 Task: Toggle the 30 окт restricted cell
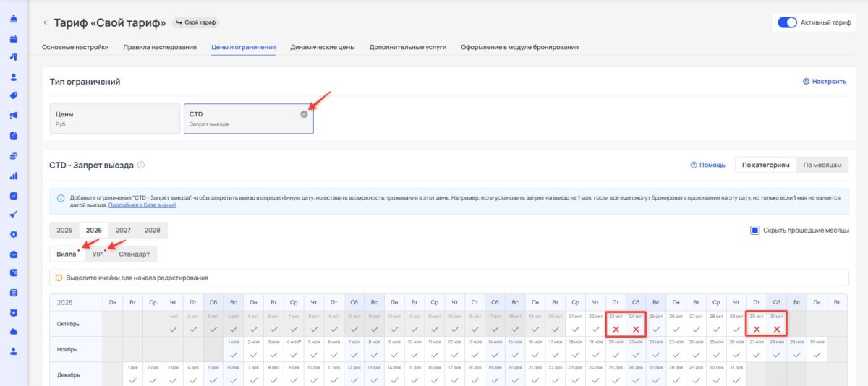pyautogui.click(x=757, y=322)
